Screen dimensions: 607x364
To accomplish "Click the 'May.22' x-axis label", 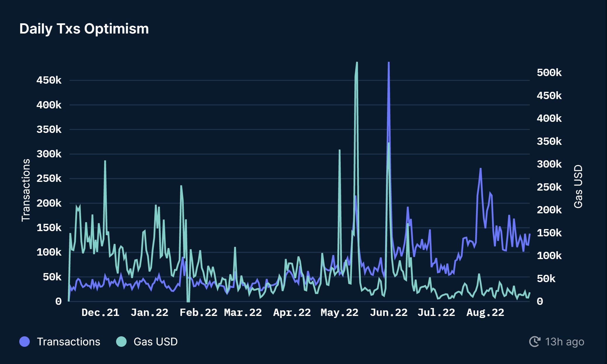I will (339, 312).
